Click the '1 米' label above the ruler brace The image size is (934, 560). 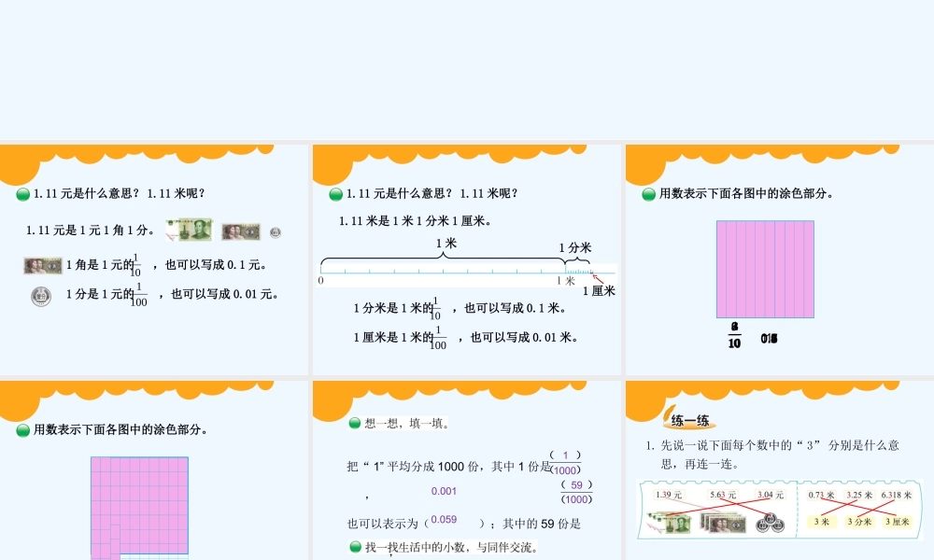pos(446,244)
